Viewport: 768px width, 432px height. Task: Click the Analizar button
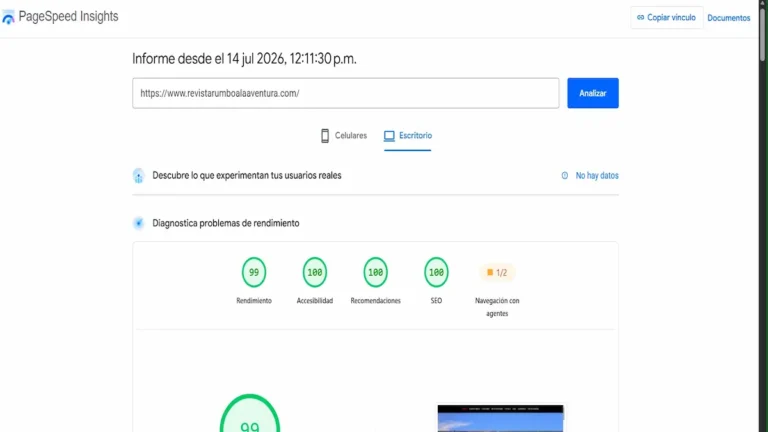pyautogui.click(x=593, y=93)
